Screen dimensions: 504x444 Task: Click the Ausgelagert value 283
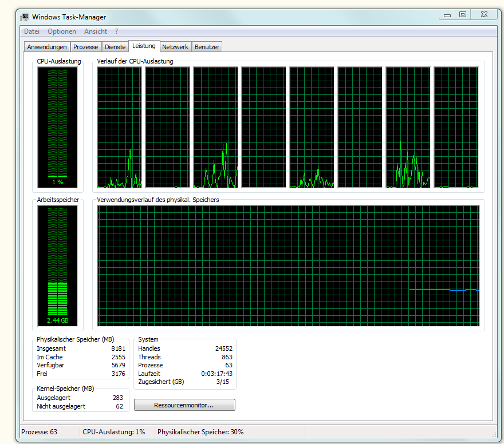tap(118, 398)
